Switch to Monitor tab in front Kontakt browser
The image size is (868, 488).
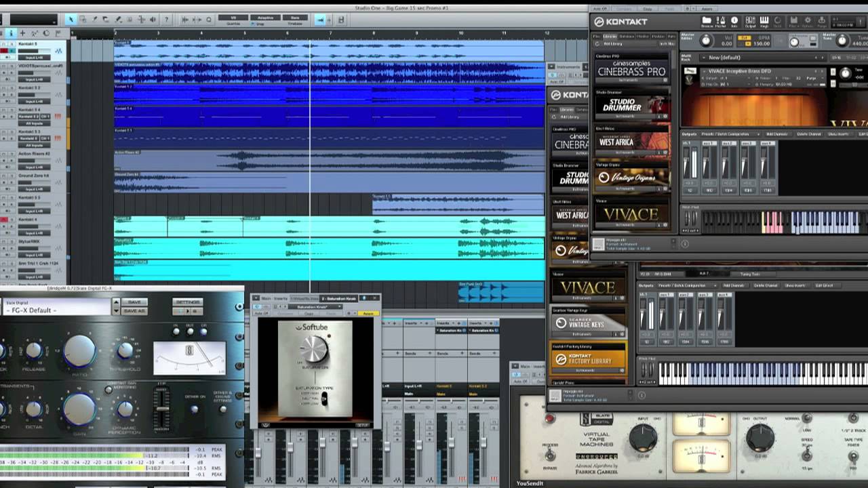(x=643, y=37)
